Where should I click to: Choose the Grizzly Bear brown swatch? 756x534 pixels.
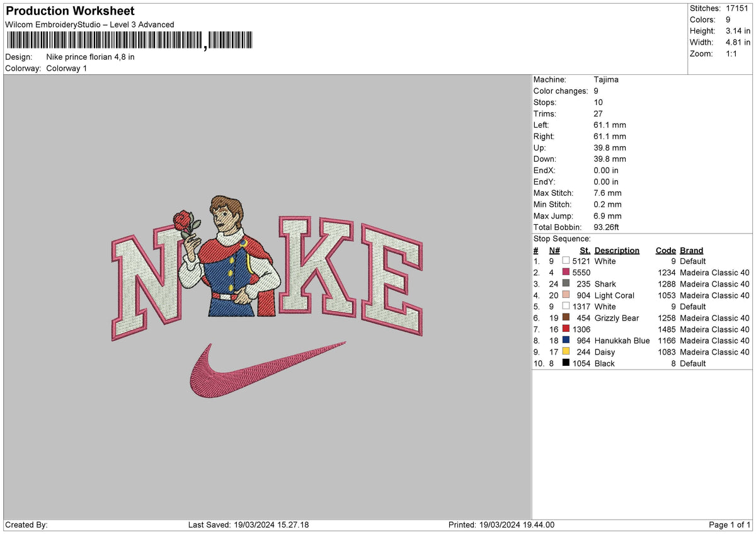(x=566, y=317)
